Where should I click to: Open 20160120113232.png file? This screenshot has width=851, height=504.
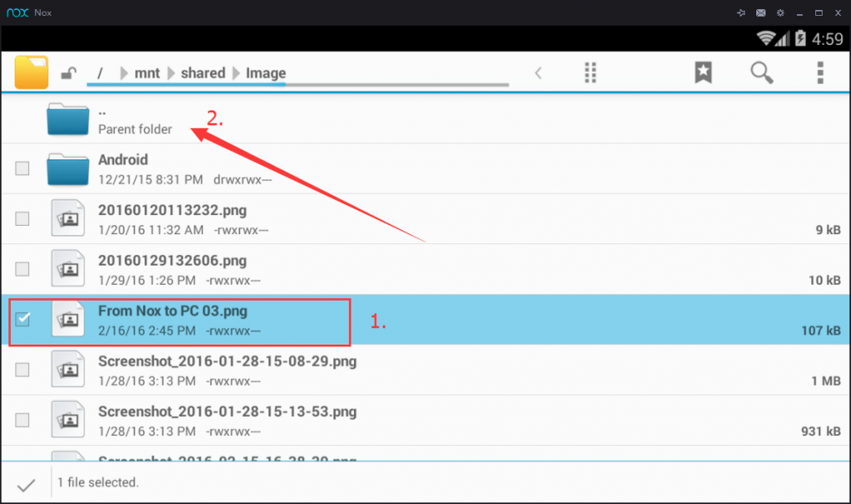(x=425, y=219)
